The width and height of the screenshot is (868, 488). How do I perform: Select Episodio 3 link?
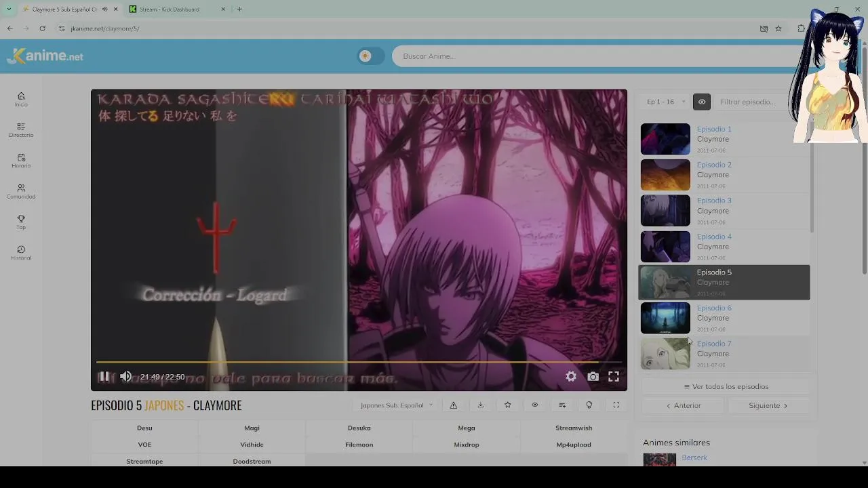click(x=714, y=201)
